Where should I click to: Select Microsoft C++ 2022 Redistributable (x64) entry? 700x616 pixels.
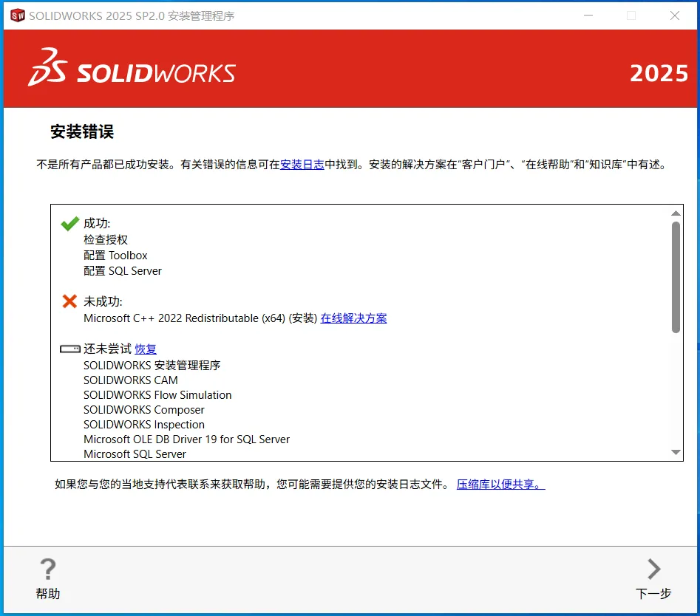(x=200, y=318)
